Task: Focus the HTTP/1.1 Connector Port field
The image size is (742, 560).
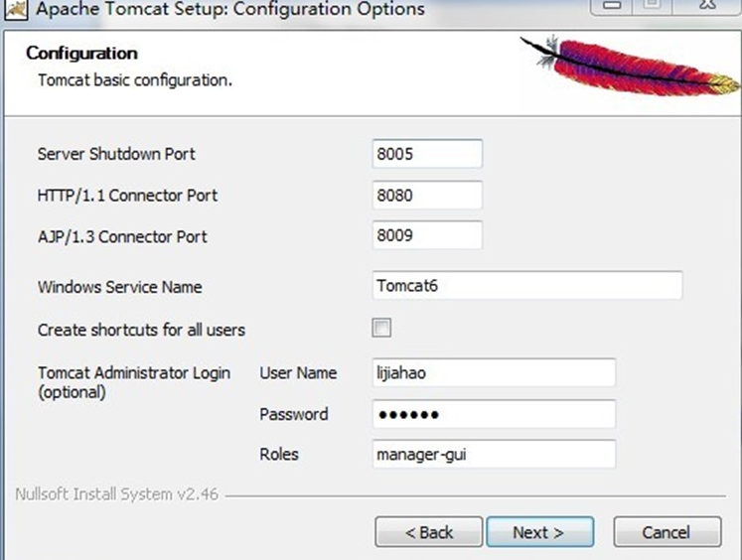Action: 427,196
